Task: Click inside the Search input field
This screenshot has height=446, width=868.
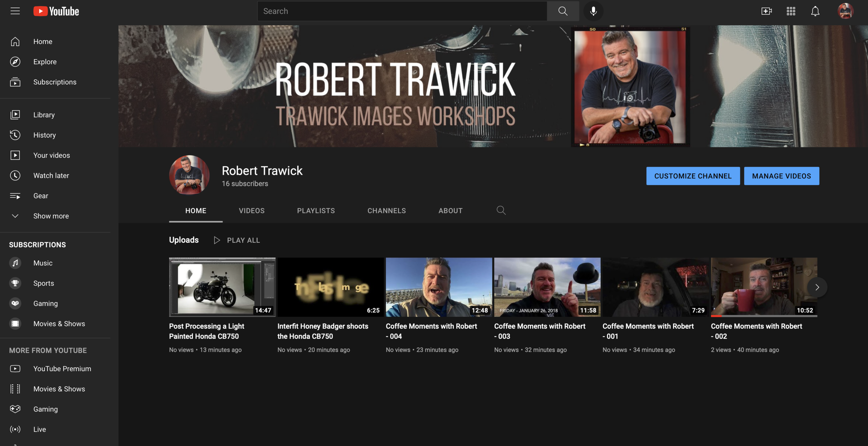Action: click(x=402, y=11)
